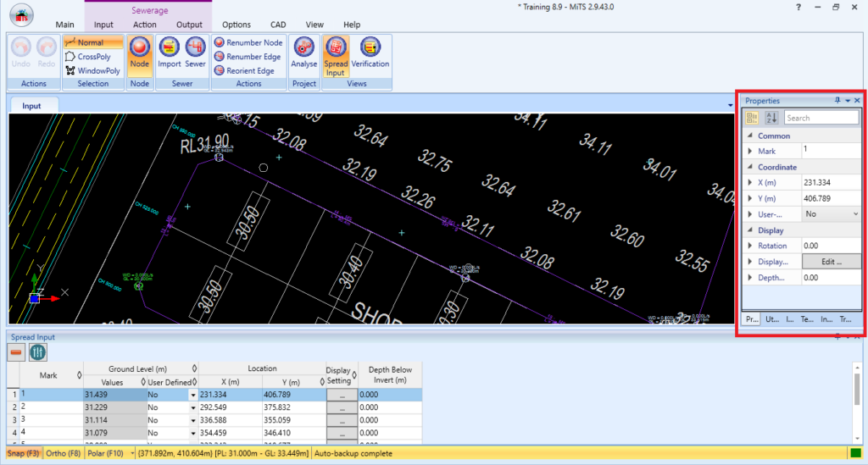Screen dimensions: 868x465
Task: Collapse the Common property group
Action: [750, 136]
